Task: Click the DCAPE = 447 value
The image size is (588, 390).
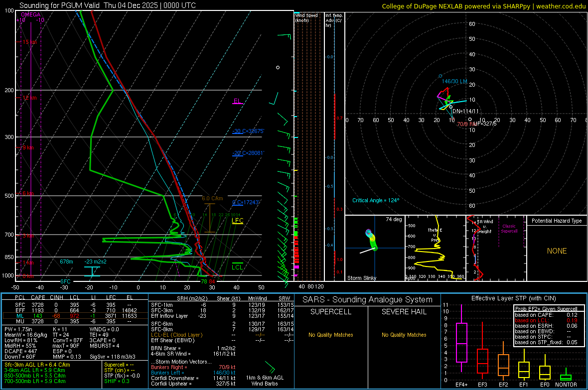Action: (x=20, y=351)
